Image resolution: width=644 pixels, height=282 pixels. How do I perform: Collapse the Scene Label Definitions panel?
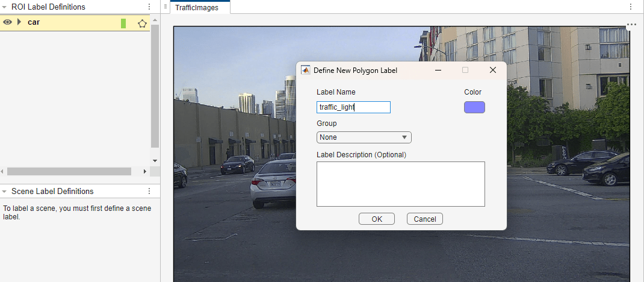coord(5,191)
